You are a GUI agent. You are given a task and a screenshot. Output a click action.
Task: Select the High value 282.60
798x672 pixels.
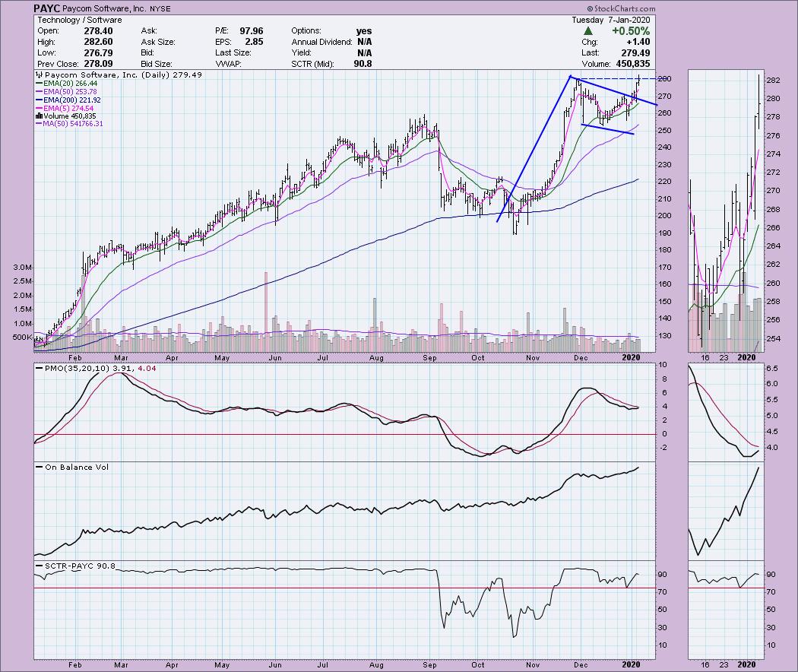98,42
